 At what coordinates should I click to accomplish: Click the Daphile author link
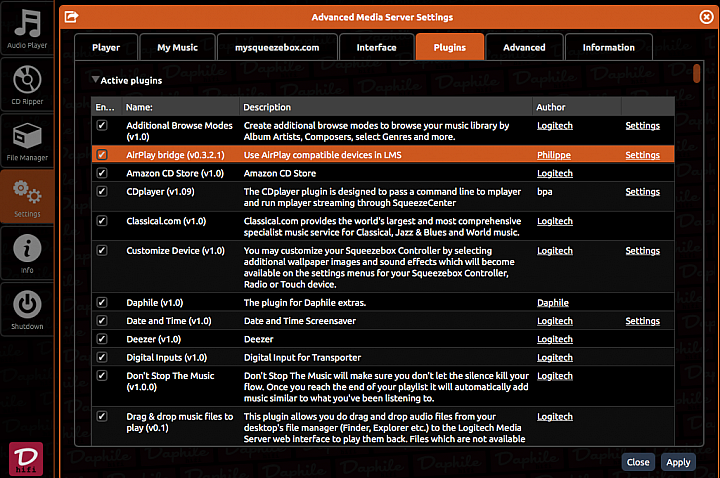pos(553,303)
